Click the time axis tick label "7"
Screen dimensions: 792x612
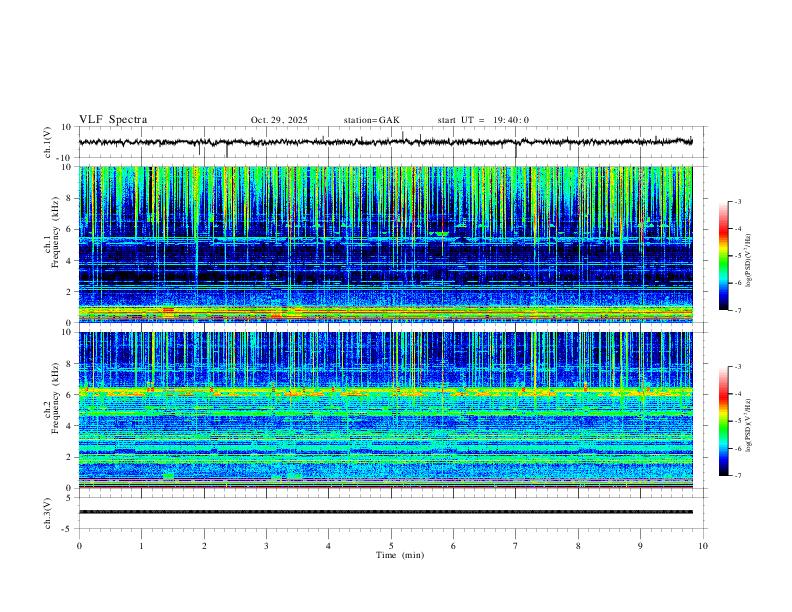point(516,546)
